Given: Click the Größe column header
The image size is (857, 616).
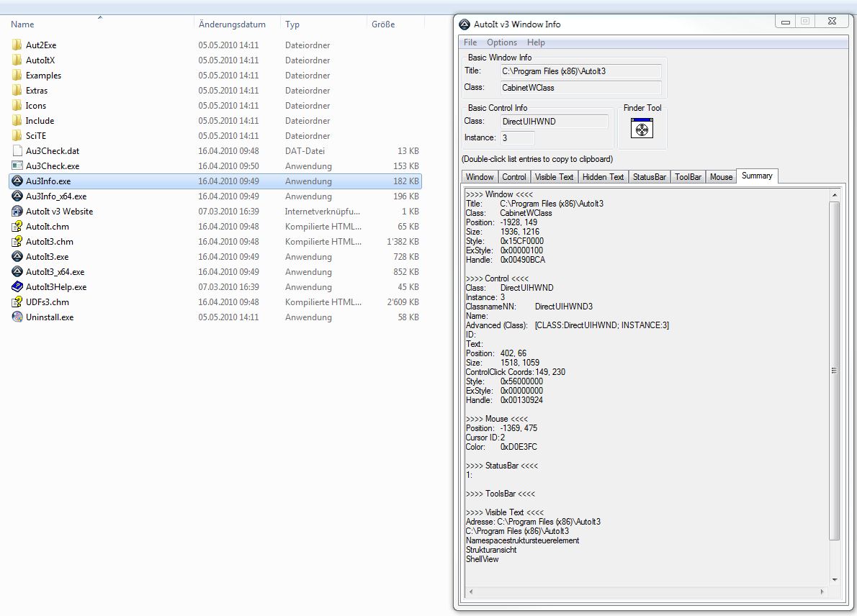Looking at the screenshot, I should point(383,24).
